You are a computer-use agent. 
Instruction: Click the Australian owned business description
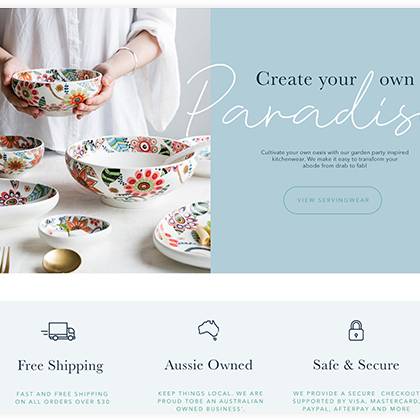point(210,401)
